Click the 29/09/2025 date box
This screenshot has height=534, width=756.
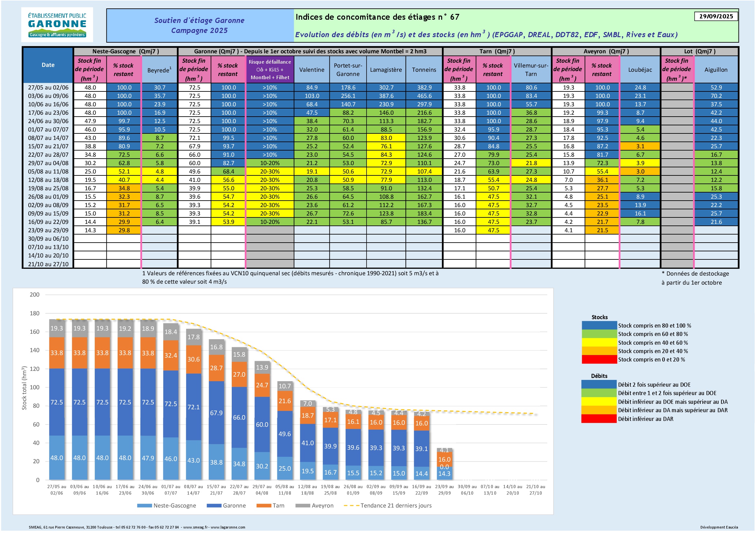coord(716,16)
